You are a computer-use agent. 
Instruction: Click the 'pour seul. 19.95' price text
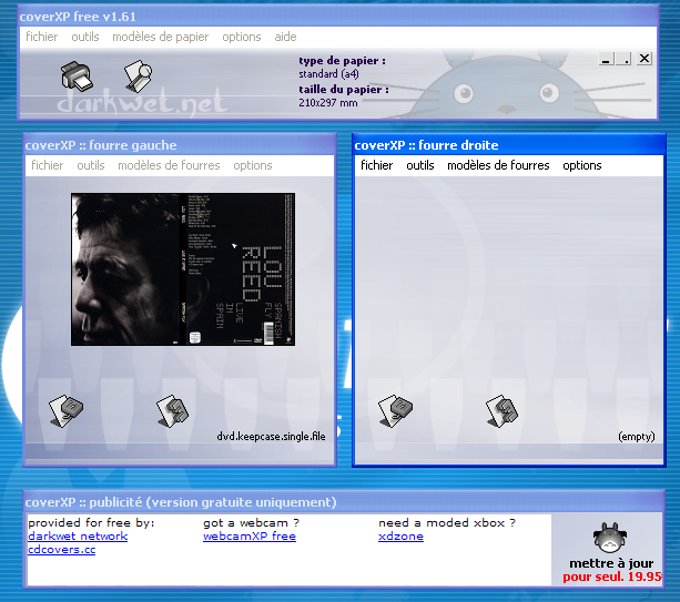[612, 577]
